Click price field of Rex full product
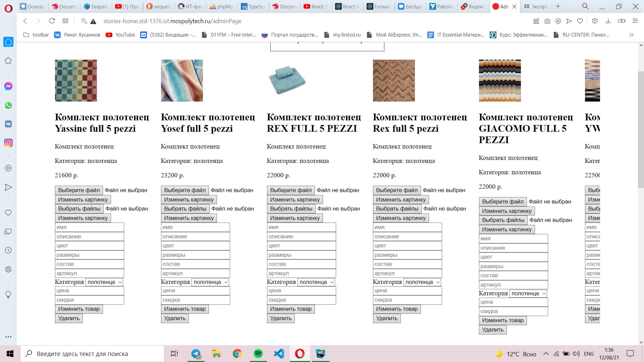Screen dimensions: 644x362 407,291
